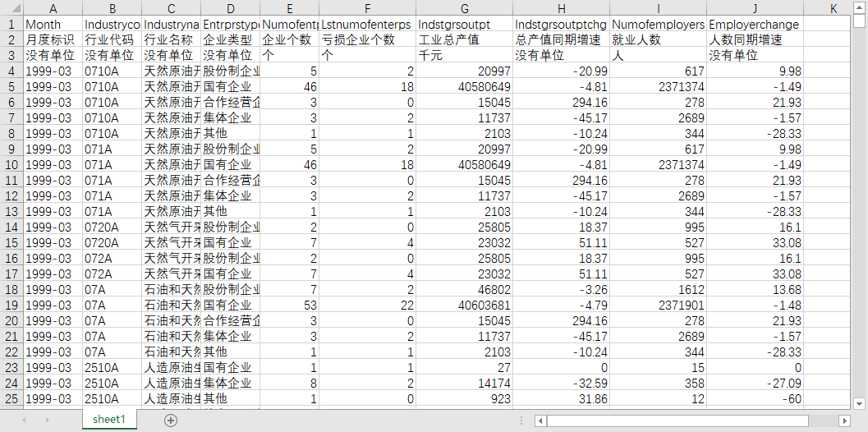Click 0720A cell in row 14

click(113, 227)
